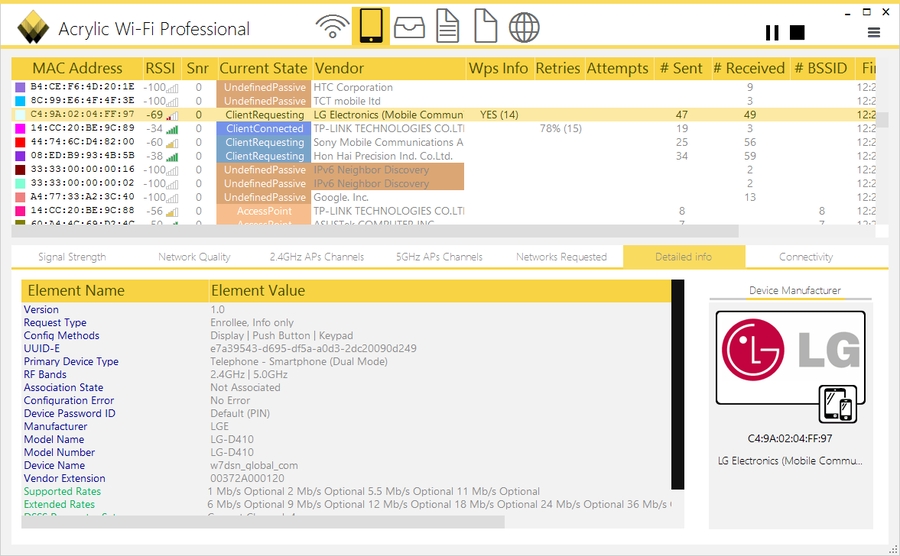Open the inbox tray icon in toolbar
The height and width of the screenshot is (556, 900).
click(410, 27)
